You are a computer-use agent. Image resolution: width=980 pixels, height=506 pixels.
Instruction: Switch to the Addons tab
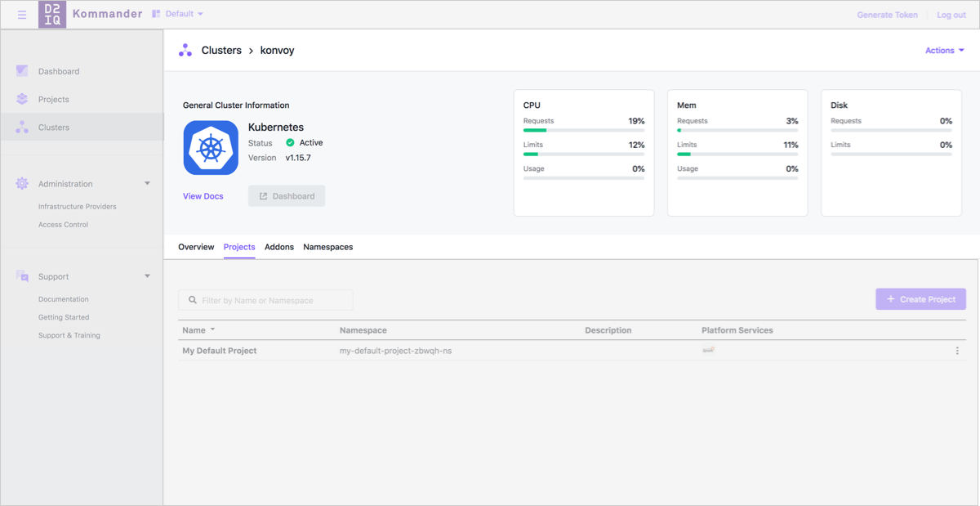tap(279, 247)
